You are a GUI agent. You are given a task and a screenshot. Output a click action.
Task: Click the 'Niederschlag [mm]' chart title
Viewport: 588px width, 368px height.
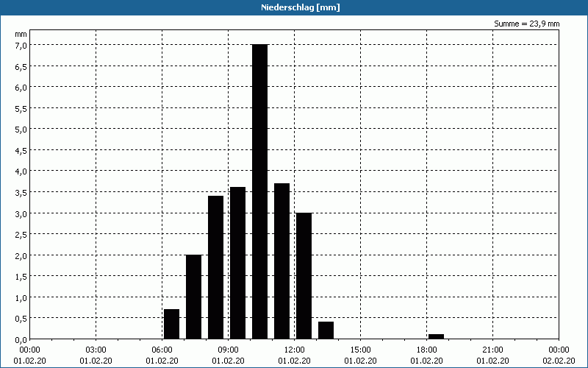click(x=301, y=7)
